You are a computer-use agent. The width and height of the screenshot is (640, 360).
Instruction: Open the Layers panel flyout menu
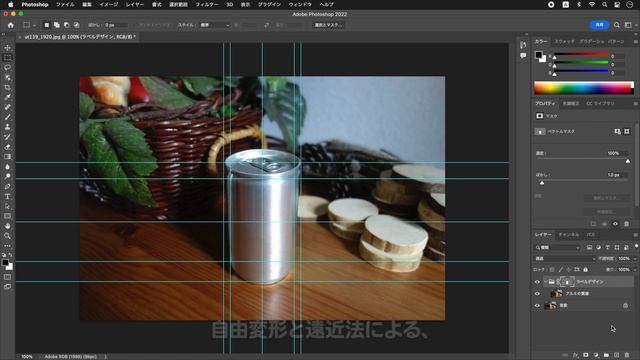636,235
